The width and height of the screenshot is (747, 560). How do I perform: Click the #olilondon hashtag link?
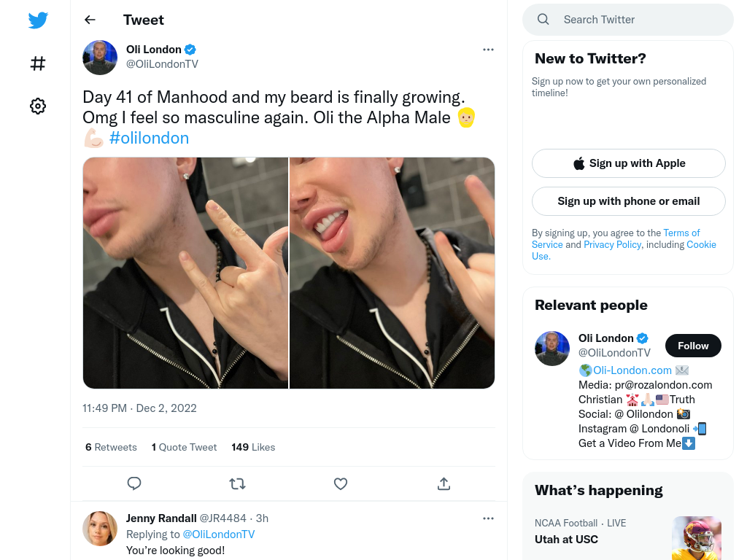tap(149, 138)
